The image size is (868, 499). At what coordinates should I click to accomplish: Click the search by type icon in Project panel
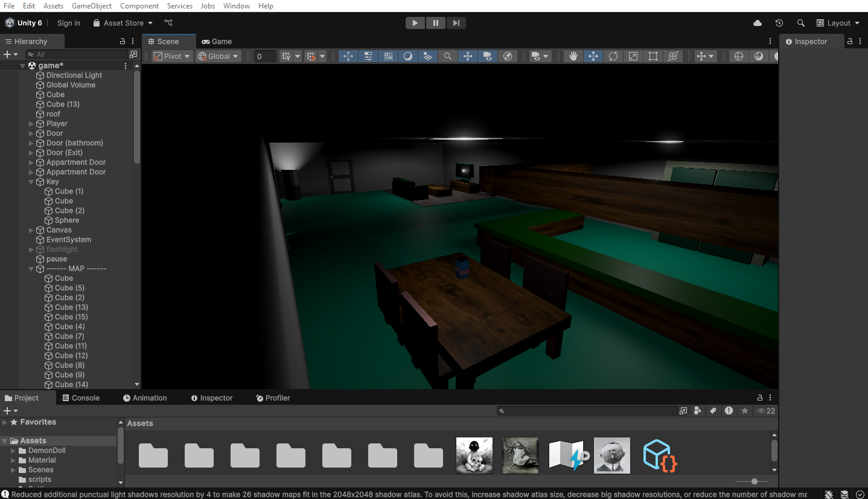click(698, 411)
